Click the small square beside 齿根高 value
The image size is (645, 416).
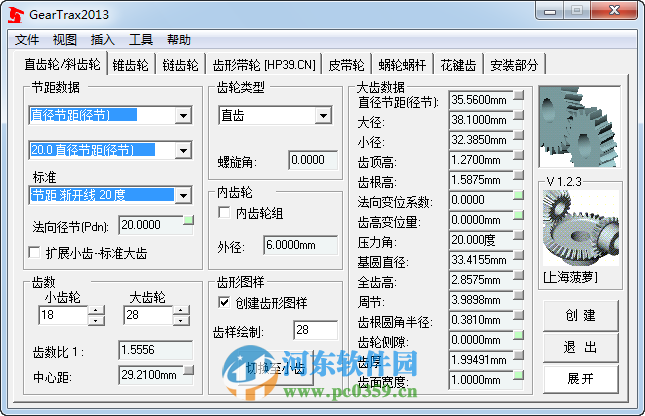pos(519,176)
